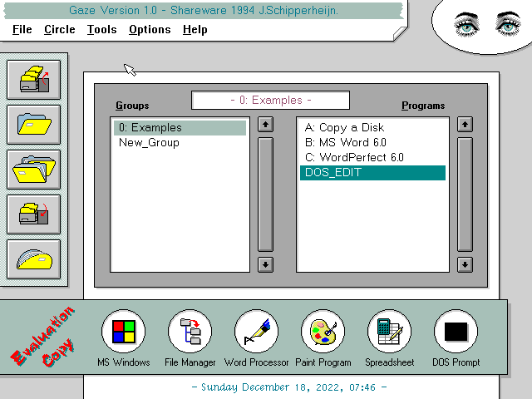Viewport: 532px width, 399px height.
Task: Open File Manager round icon
Action: (x=190, y=332)
